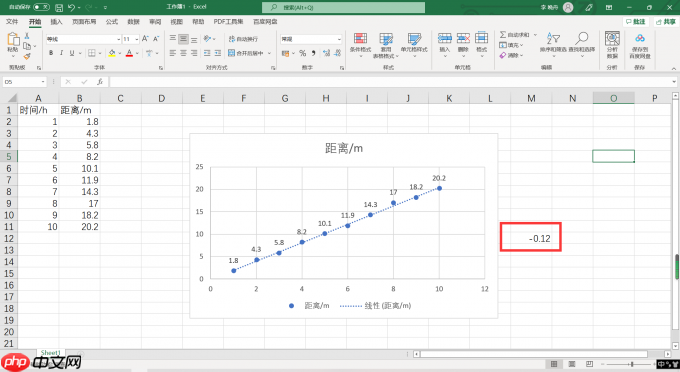Toggle Bold formatting
The height and width of the screenshot is (372, 680).
click(x=51, y=53)
